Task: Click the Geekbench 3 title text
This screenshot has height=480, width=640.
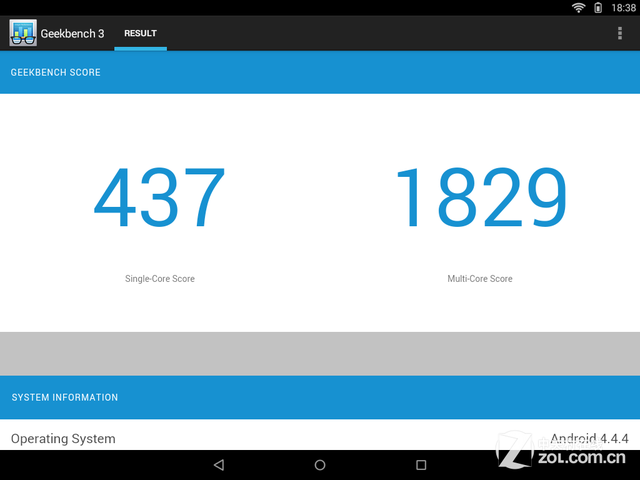Action: (72, 33)
